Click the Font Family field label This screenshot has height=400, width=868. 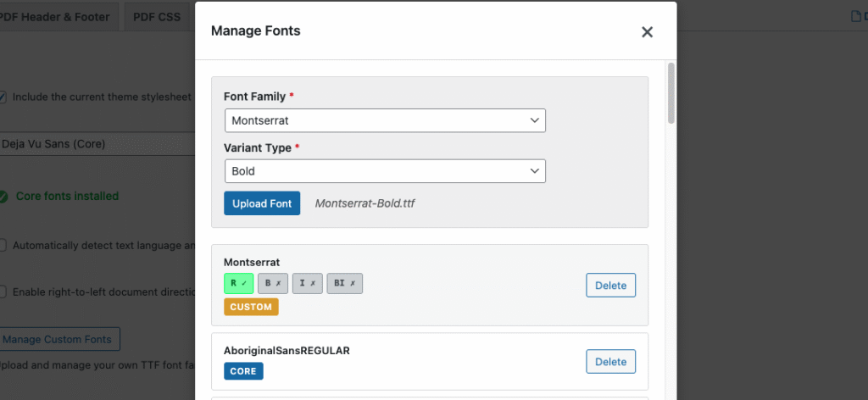(254, 97)
